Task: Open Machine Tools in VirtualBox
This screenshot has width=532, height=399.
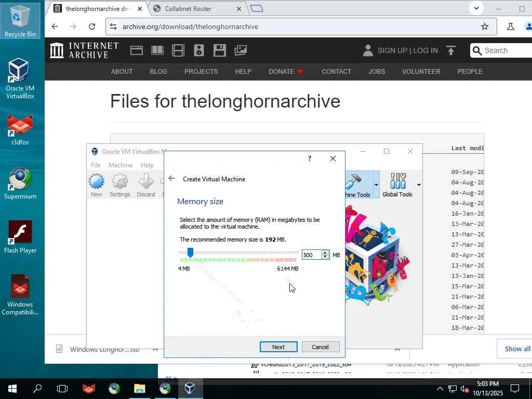Action: pyautogui.click(x=359, y=185)
